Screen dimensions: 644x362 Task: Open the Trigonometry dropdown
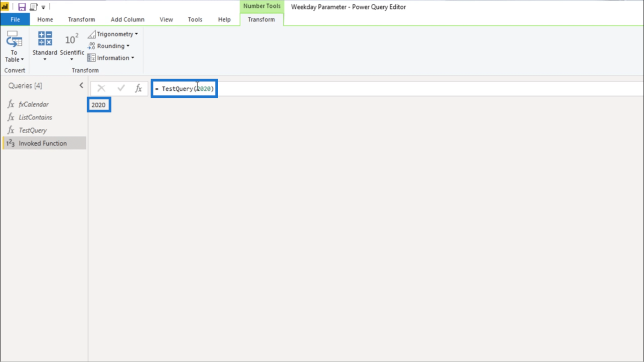click(x=113, y=34)
